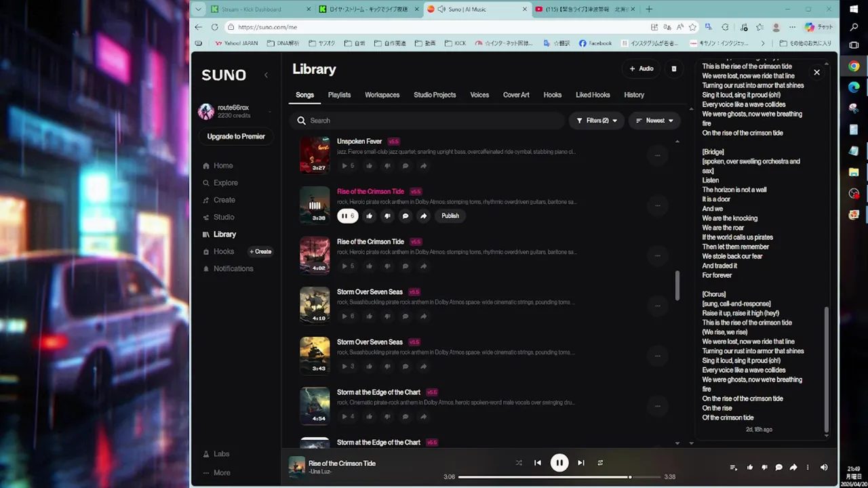
Task: Like the 3:38 Rise of the Crimson Tide
Action: click(x=369, y=216)
